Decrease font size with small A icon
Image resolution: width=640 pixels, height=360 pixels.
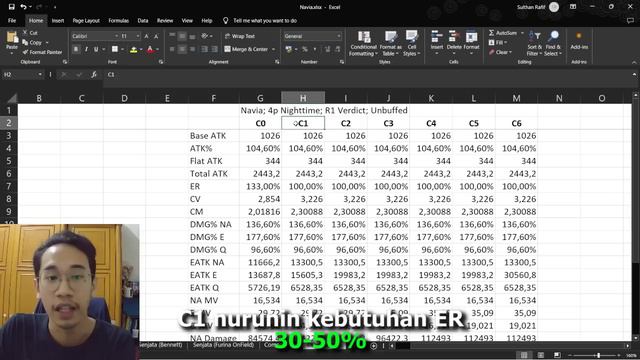(x=156, y=36)
